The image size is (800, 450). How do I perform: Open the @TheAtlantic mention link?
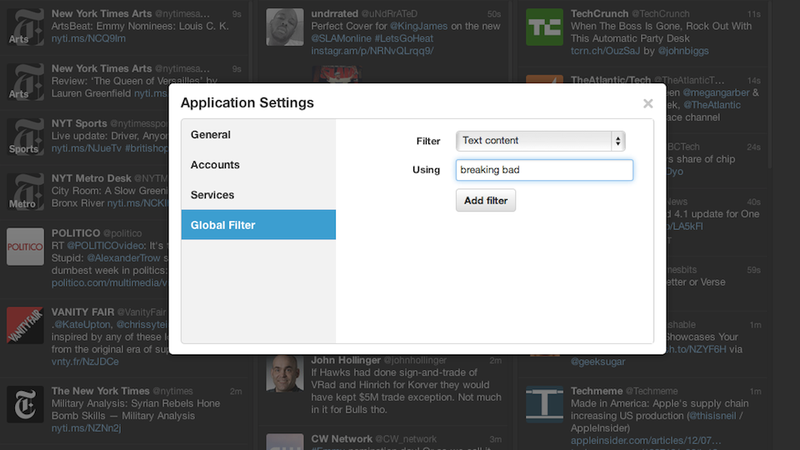pos(712,105)
